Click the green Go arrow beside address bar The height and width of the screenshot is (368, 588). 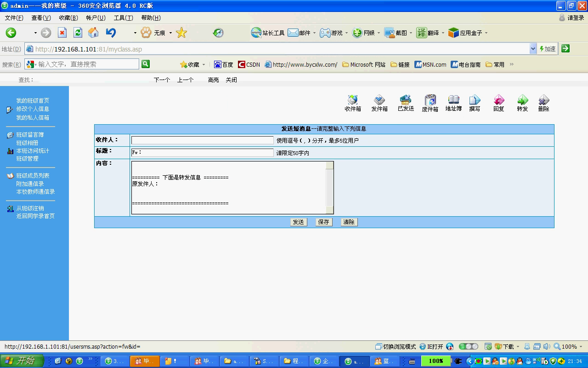click(565, 48)
